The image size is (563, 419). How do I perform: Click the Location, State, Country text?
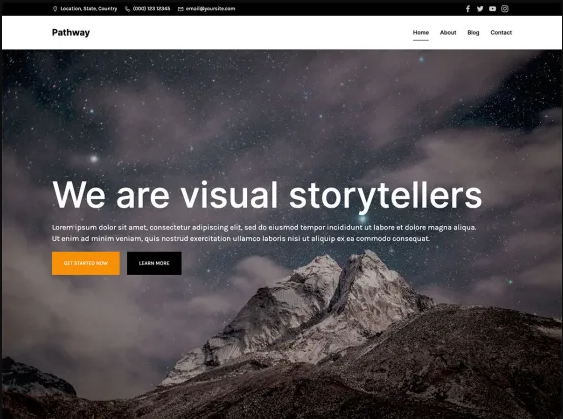point(89,9)
